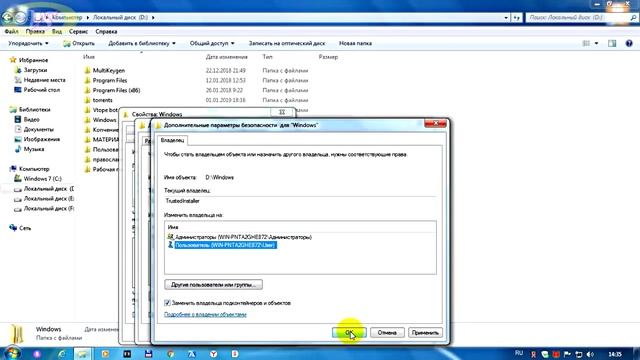This screenshot has width=640, height=360.
Task: Create a folder with Новая папка
Action: click(355, 43)
